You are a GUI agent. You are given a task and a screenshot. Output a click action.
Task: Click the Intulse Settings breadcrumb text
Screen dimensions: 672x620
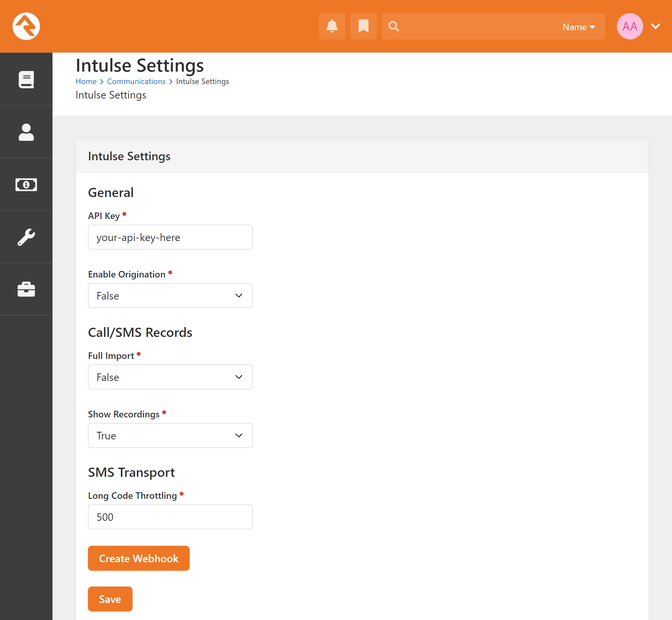tap(202, 81)
